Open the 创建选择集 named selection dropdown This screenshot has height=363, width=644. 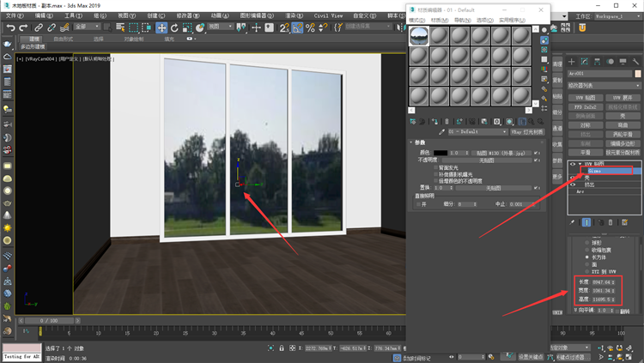(x=368, y=27)
